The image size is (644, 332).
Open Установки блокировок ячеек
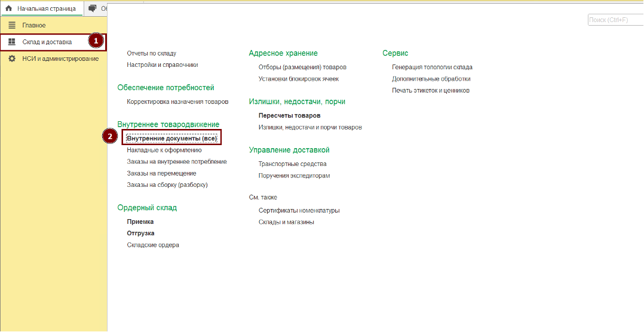tap(299, 79)
